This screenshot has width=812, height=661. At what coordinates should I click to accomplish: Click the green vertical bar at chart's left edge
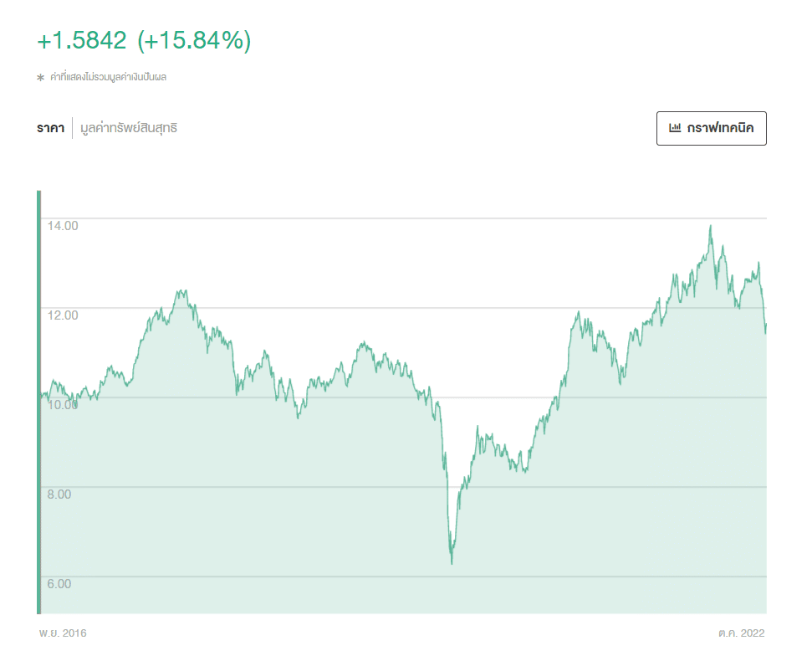coord(38,402)
